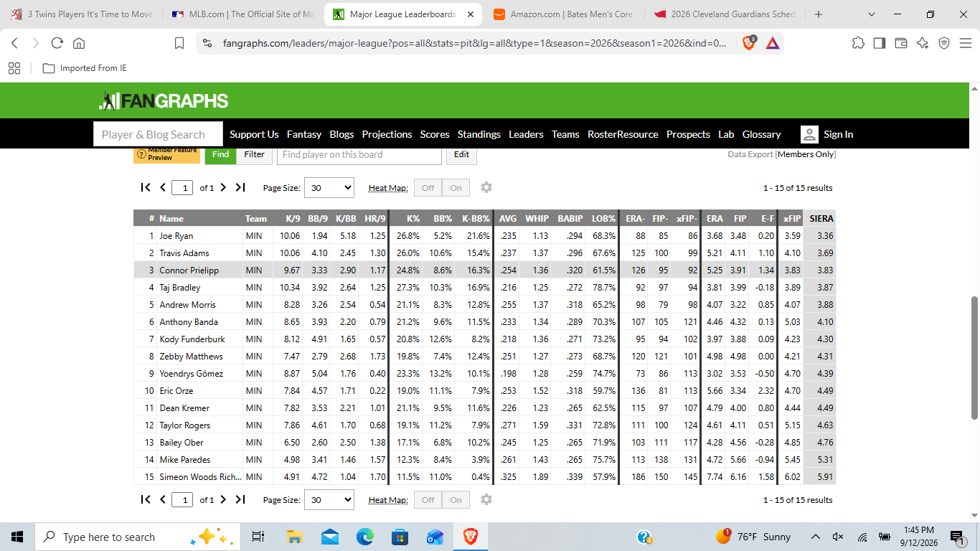This screenshot has height=551, width=980.
Task: Click the FanGraphs logo
Action: (x=164, y=101)
